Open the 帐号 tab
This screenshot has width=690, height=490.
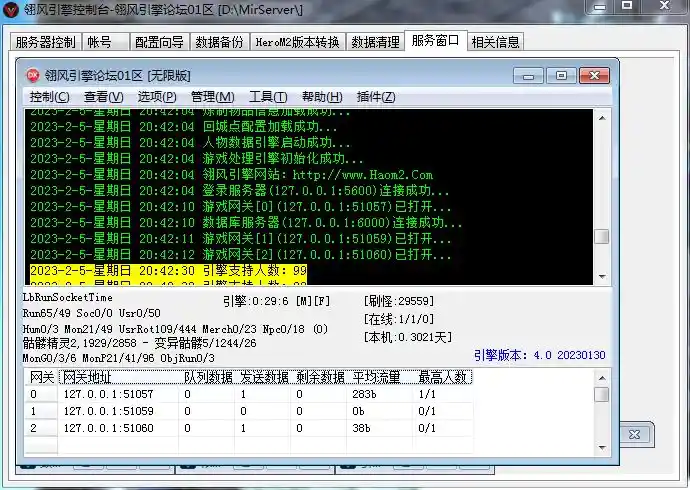coord(105,42)
